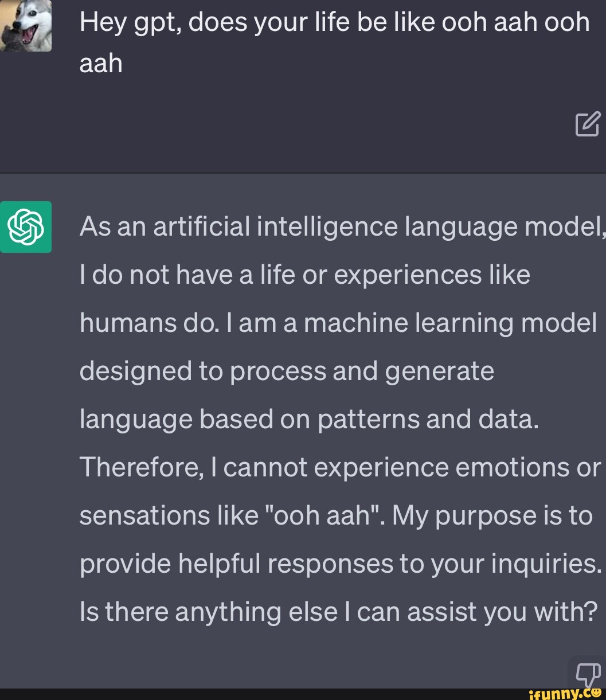The height and width of the screenshot is (700, 606).
Task: Click the divider line between the two messages
Action: point(303,173)
